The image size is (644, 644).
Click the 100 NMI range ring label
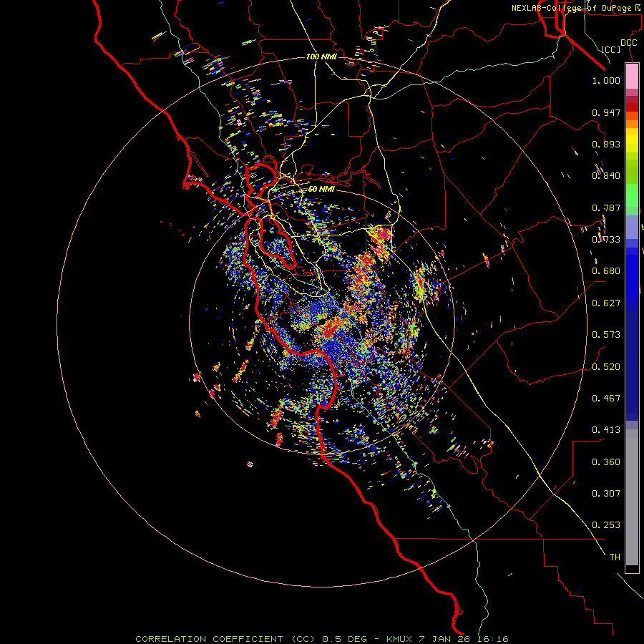(321, 57)
